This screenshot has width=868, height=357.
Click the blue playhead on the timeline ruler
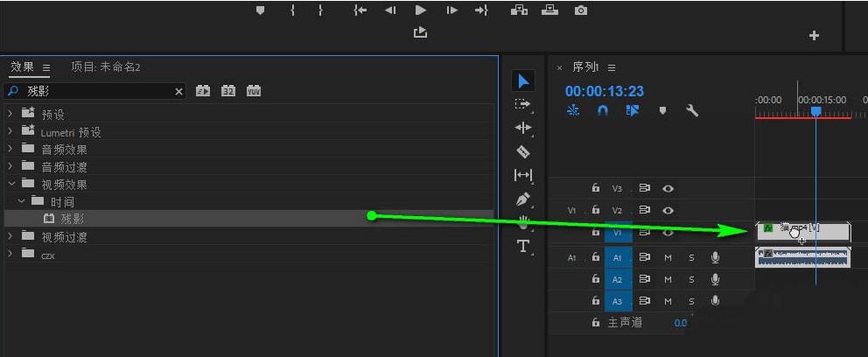pyautogui.click(x=815, y=111)
